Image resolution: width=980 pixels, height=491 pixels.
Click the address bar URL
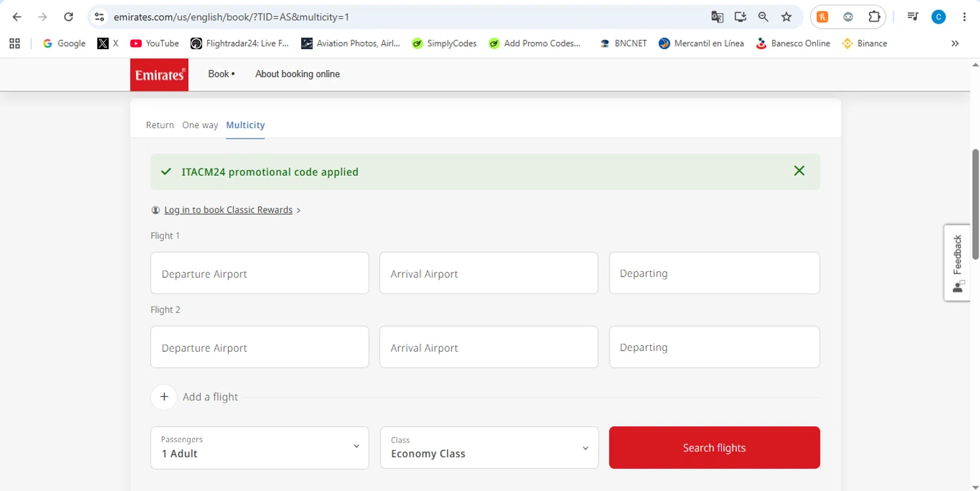point(231,17)
